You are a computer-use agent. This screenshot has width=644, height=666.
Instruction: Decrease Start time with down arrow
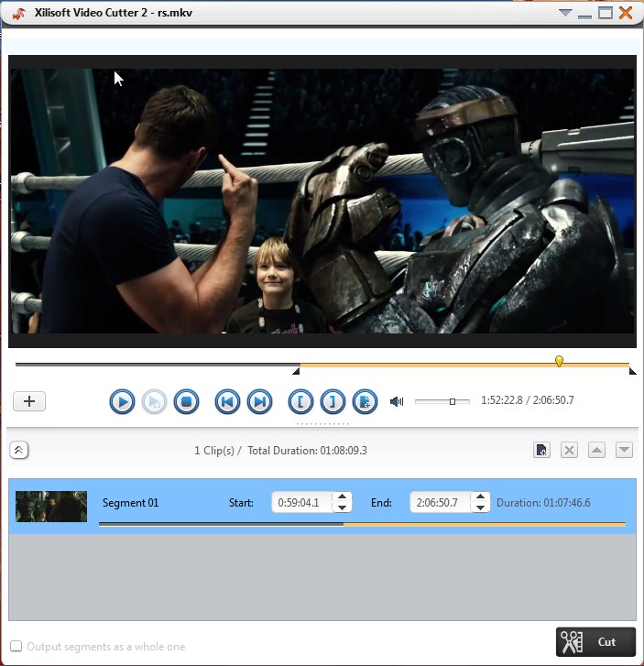(x=342, y=508)
